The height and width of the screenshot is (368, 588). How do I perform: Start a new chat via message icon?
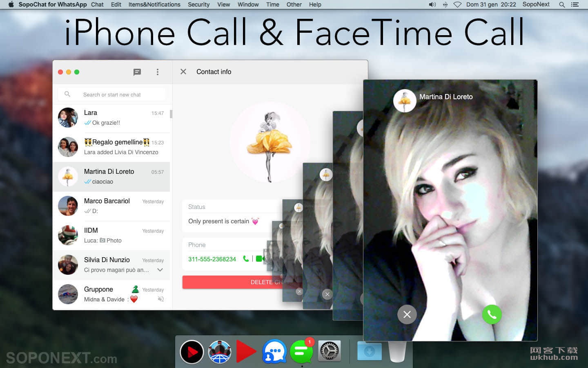click(137, 72)
